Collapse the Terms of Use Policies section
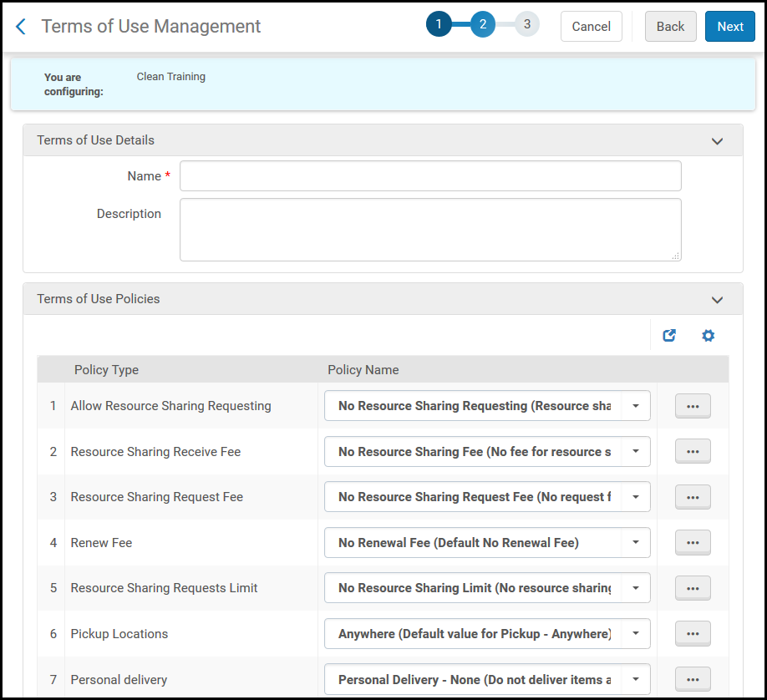The width and height of the screenshot is (767, 700). tap(717, 299)
